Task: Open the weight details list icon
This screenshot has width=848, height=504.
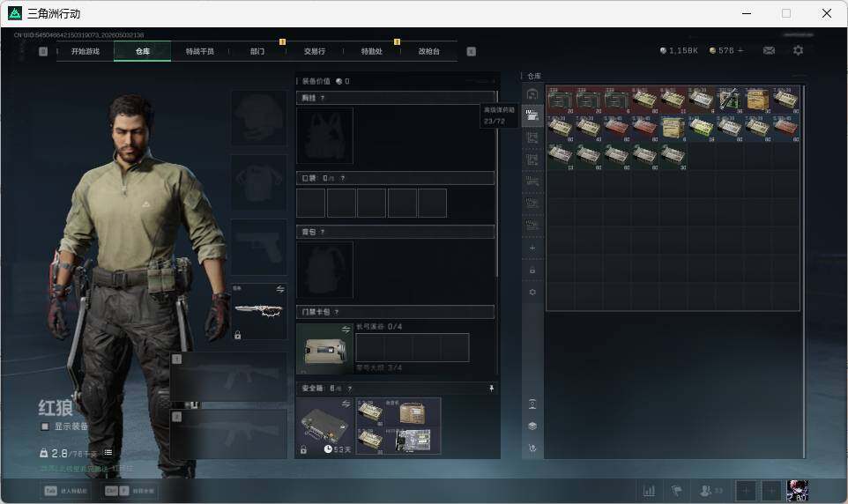Action: [108, 453]
